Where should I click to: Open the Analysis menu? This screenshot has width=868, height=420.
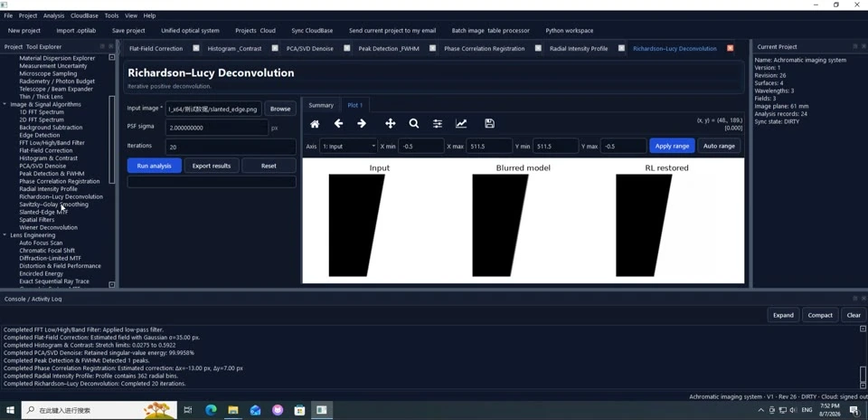tap(53, 15)
